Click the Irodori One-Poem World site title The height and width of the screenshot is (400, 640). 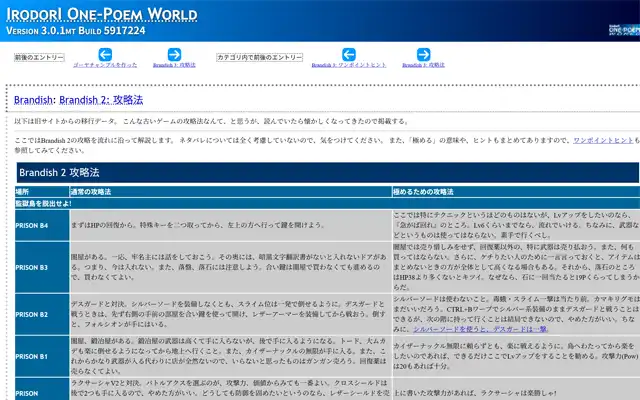point(102,14)
